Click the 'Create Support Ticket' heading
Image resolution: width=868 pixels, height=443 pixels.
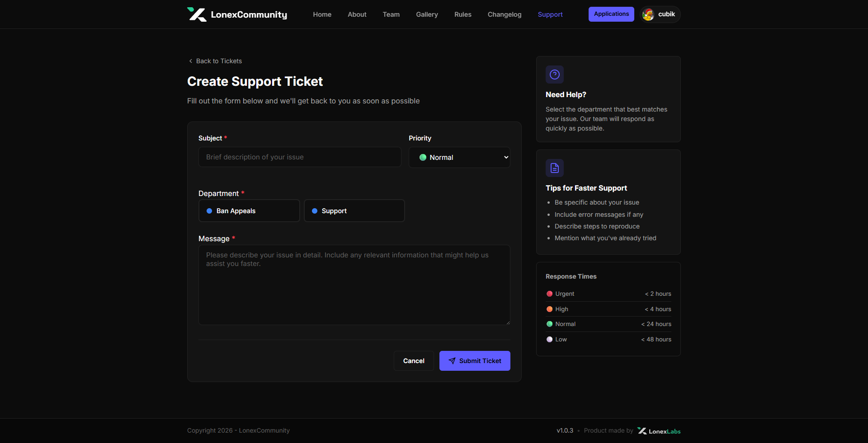(x=255, y=81)
